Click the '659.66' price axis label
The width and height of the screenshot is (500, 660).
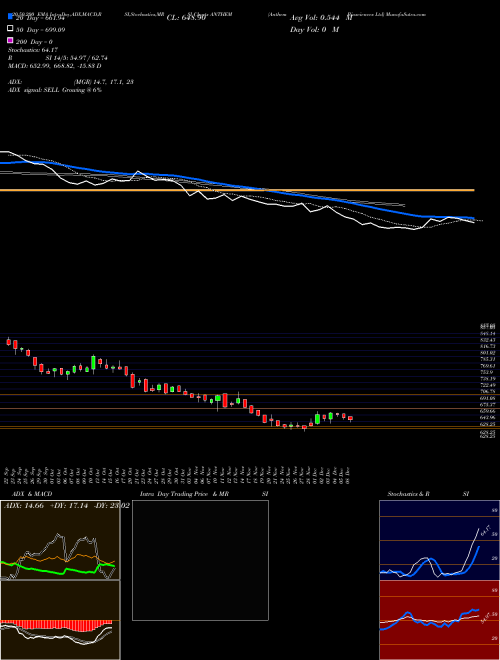coord(487,411)
